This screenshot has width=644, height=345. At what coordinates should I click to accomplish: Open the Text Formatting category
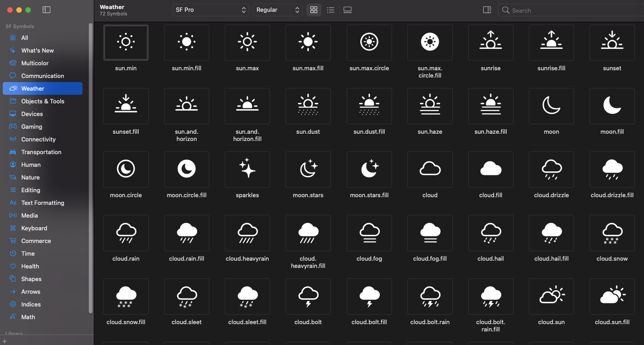click(x=43, y=203)
